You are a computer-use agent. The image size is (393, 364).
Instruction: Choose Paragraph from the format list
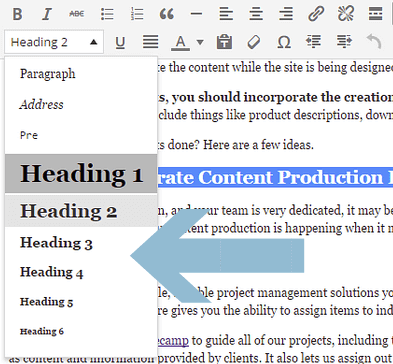tap(81, 74)
